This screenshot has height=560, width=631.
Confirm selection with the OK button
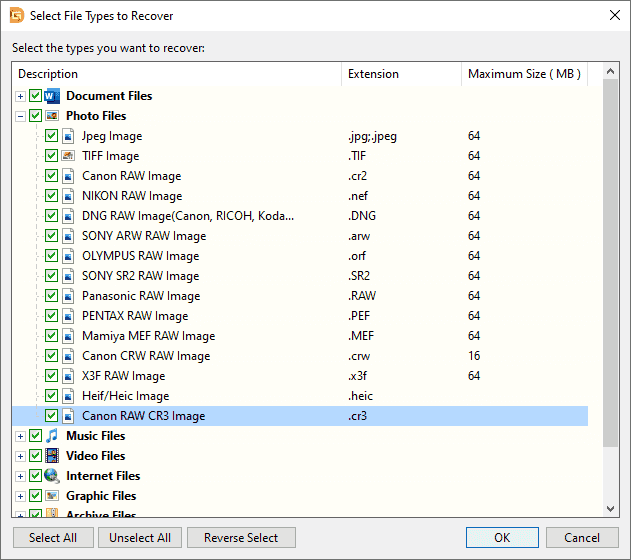(502, 538)
